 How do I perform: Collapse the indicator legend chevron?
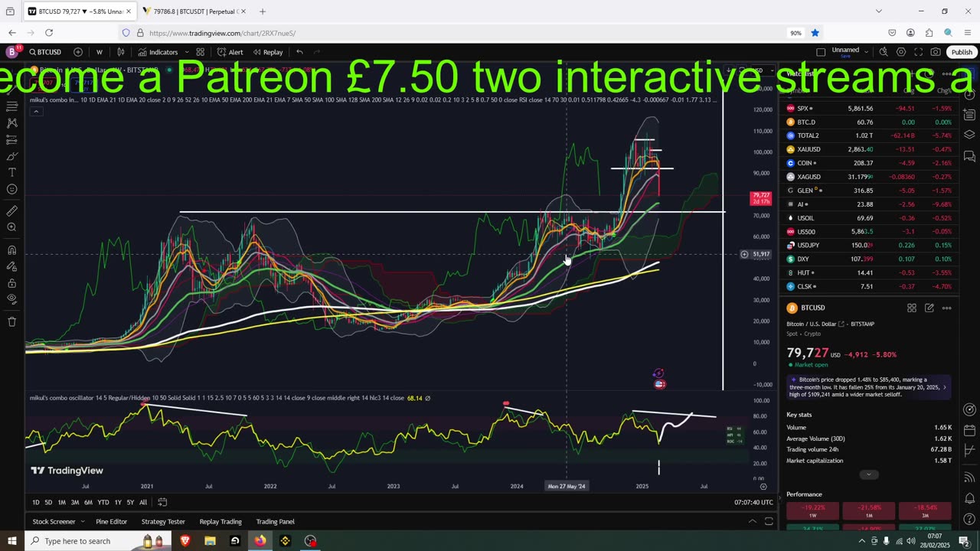pos(35,112)
